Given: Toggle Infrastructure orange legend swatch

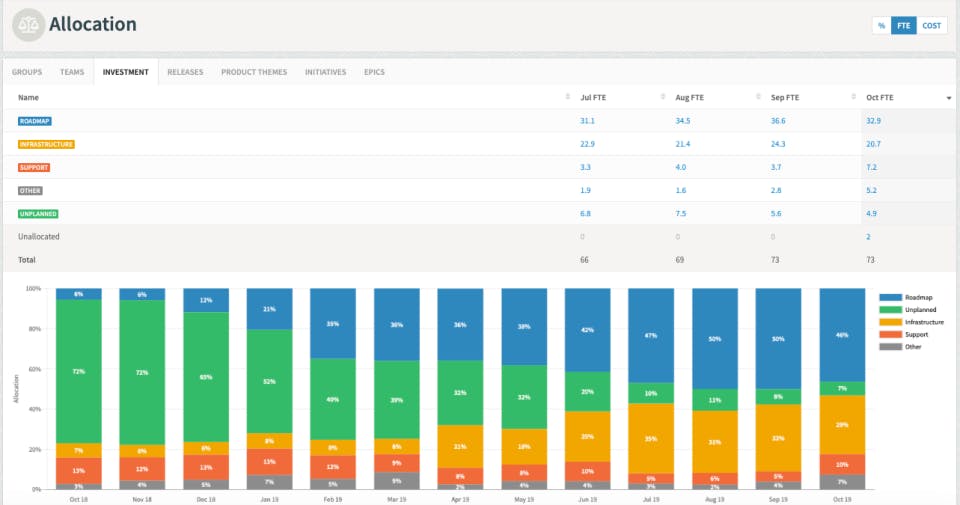Looking at the screenshot, I should coord(890,322).
